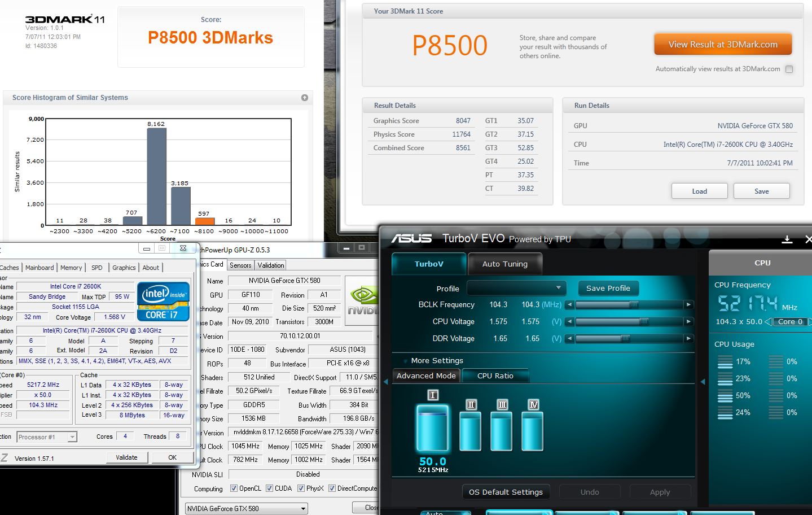The width and height of the screenshot is (812, 515).
Task: Switch to Auto Tuning tab
Action: click(x=505, y=264)
